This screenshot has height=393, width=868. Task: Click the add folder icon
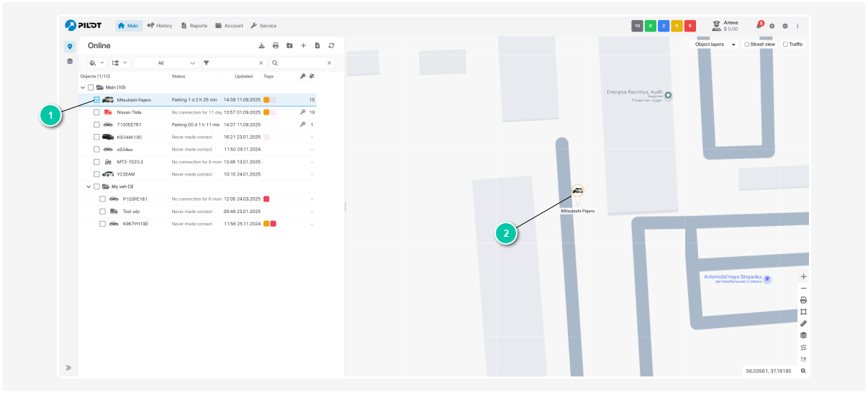coord(289,45)
